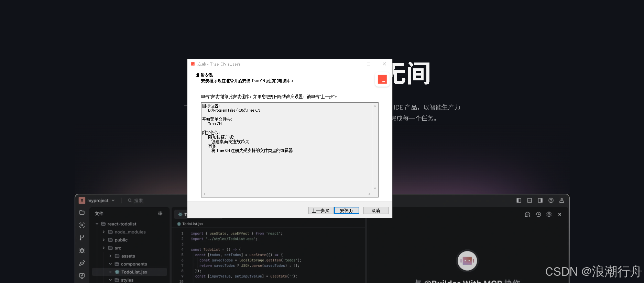This screenshot has height=283, width=644.
Task: Toggle the bottom panel layout icon
Action: pyautogui.click(x=530, y=201)
